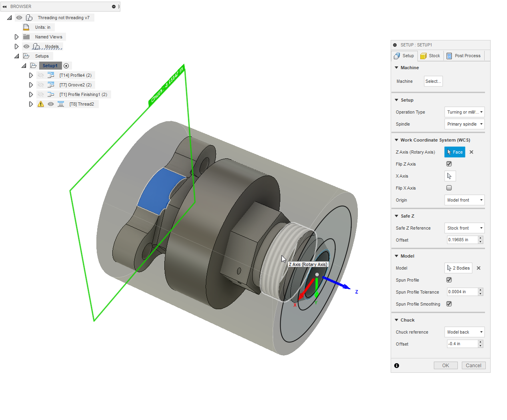Expand the Named Views folder
The height and width of the screenshot is (420, 507).
tap(16, 36)
